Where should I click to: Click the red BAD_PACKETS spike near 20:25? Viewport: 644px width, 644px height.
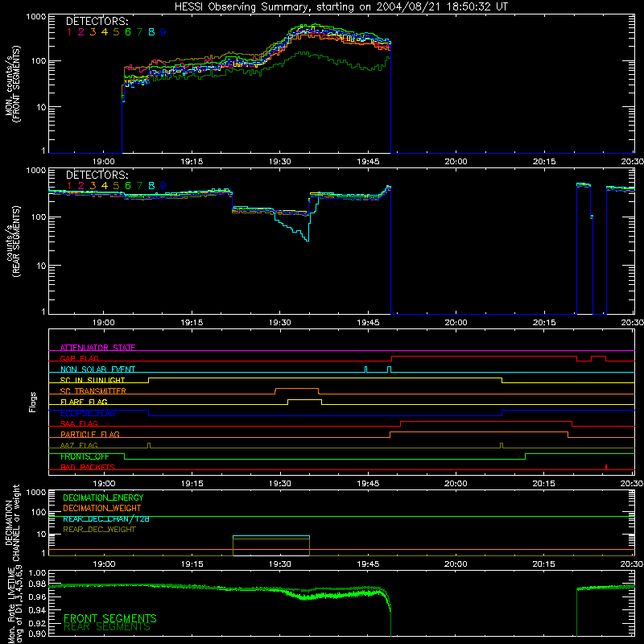pos(606,467)
